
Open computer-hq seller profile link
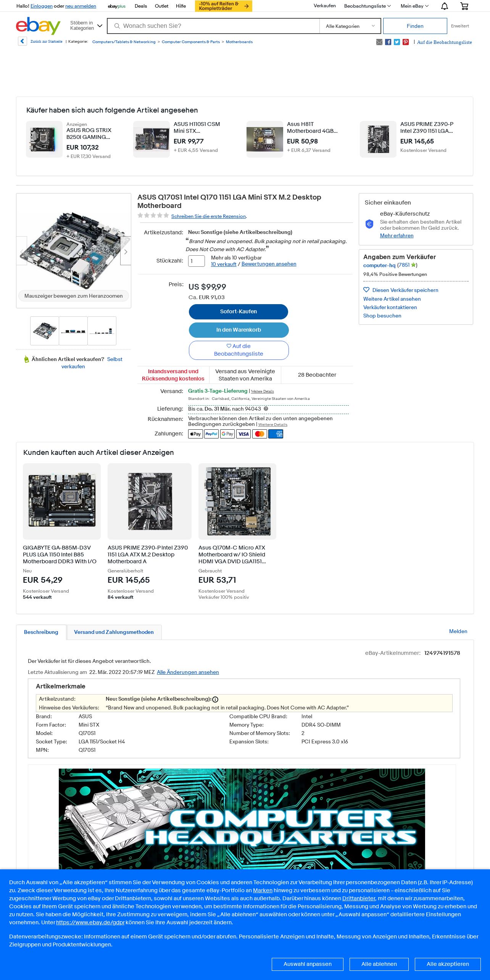[379, 265]
